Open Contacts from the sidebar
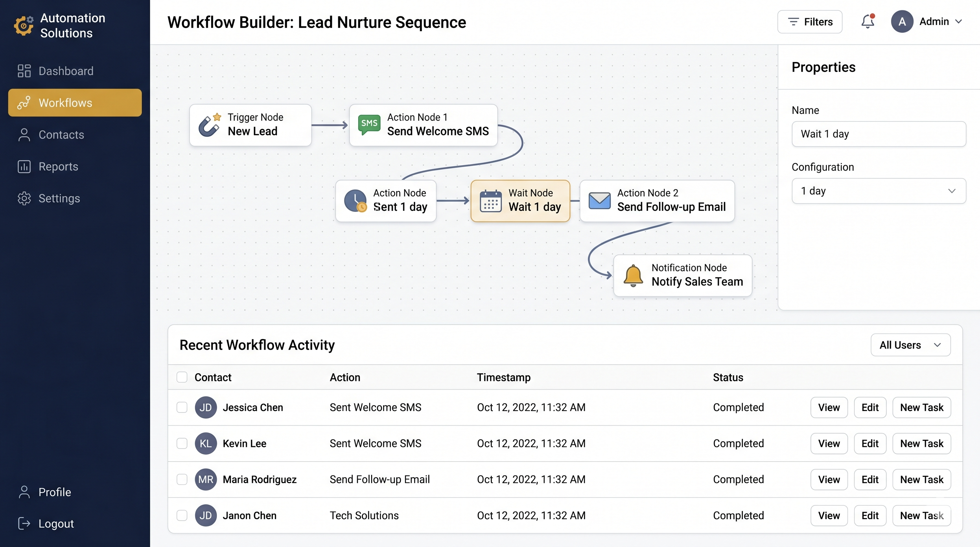This screenshot has width=980, height=547. pos(74,135)
